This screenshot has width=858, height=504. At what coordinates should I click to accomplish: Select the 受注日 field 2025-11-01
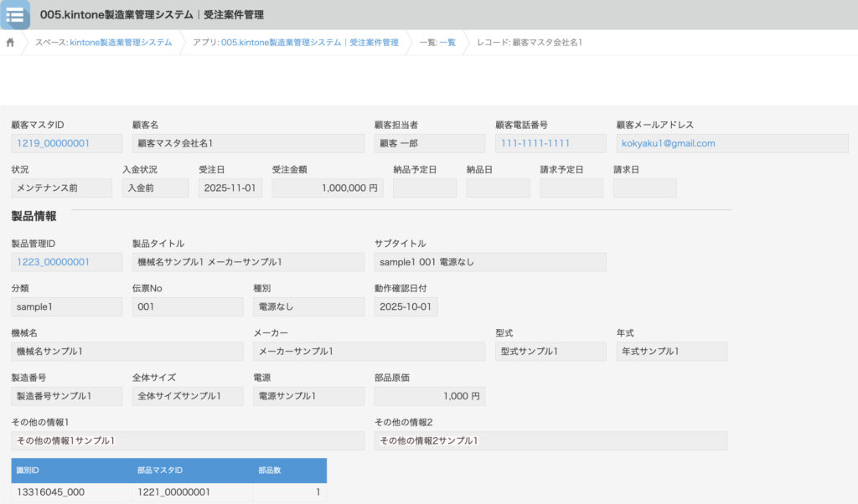[x=230, y=188]
